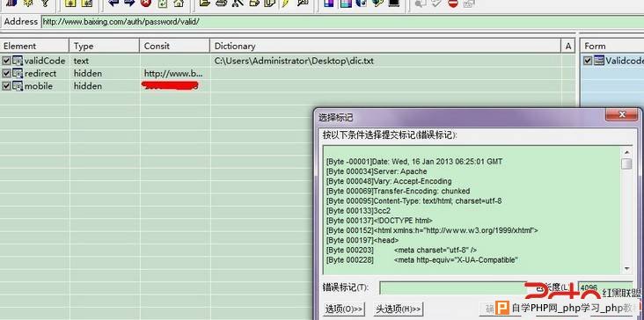Image resolution: width=644 pixels, height=320 pixels.
Task: Click the Element column header
Action: [34, 46]
